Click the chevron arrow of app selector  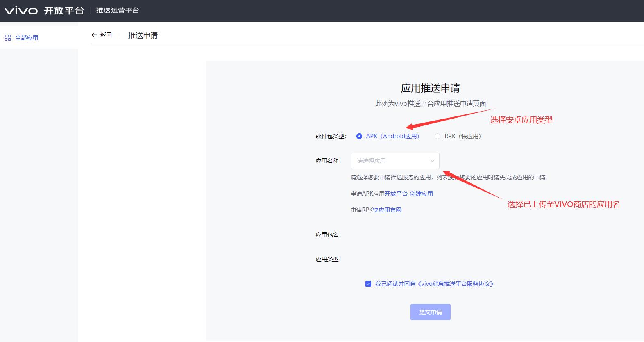coord(432,161)
